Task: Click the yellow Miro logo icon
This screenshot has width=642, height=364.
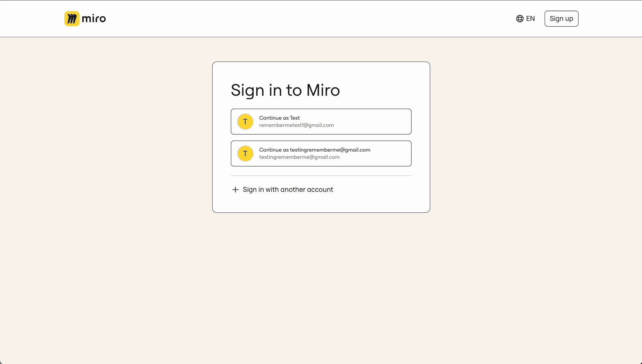Action: (72, 19)
